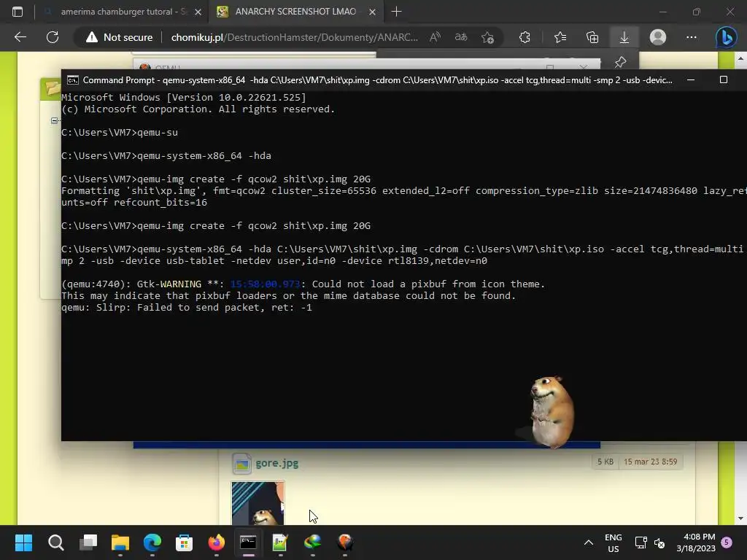Switch to ANARCHY SCREENSHOT LMAO tab
Image resolution: width=747 pixels, height=560 pixels.
295,12
